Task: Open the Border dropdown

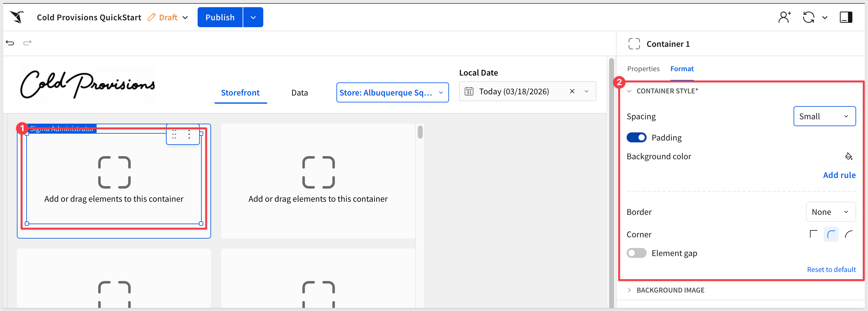Action: pyautogui.click(x=830, y=212)
